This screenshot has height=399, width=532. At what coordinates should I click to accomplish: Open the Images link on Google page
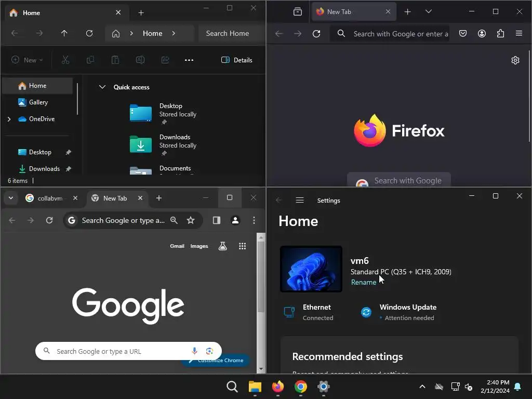199,246
